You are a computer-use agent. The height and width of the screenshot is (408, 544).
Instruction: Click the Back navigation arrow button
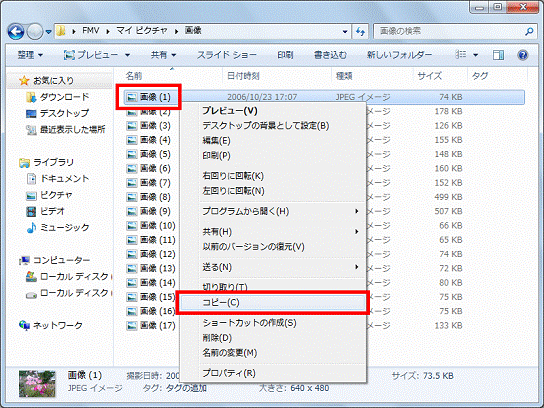pos(16,32)
